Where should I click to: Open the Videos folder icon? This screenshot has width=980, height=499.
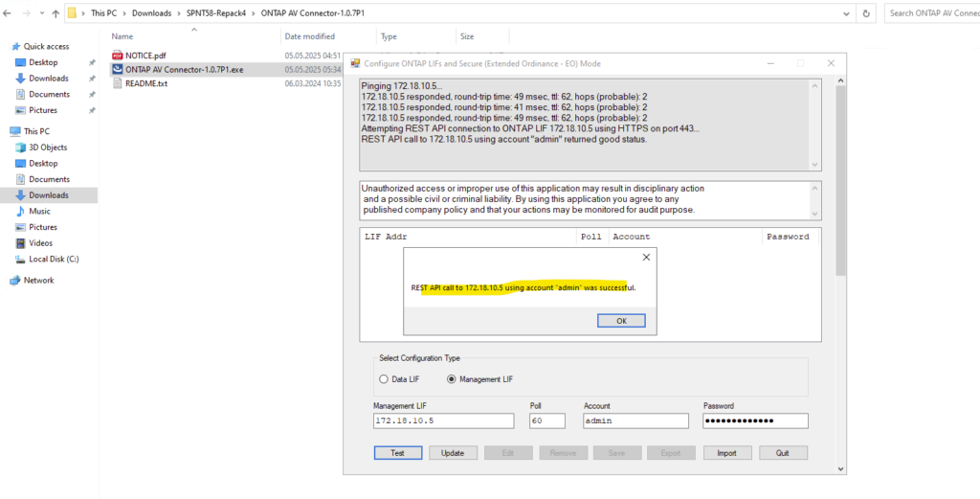pyautogui.click(x=21, y=243)
